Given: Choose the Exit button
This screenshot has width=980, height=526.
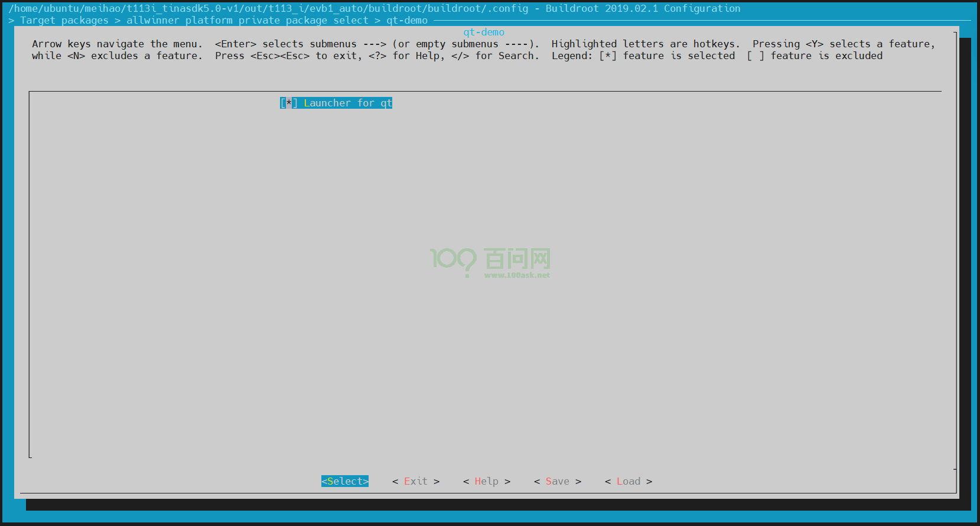Looking at the screenshot, I should [415, 482].
